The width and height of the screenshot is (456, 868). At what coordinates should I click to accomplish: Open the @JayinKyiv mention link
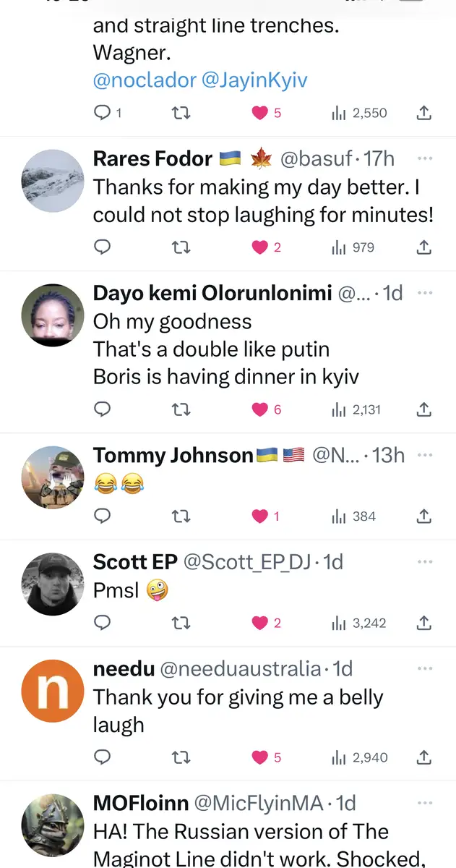254,80
